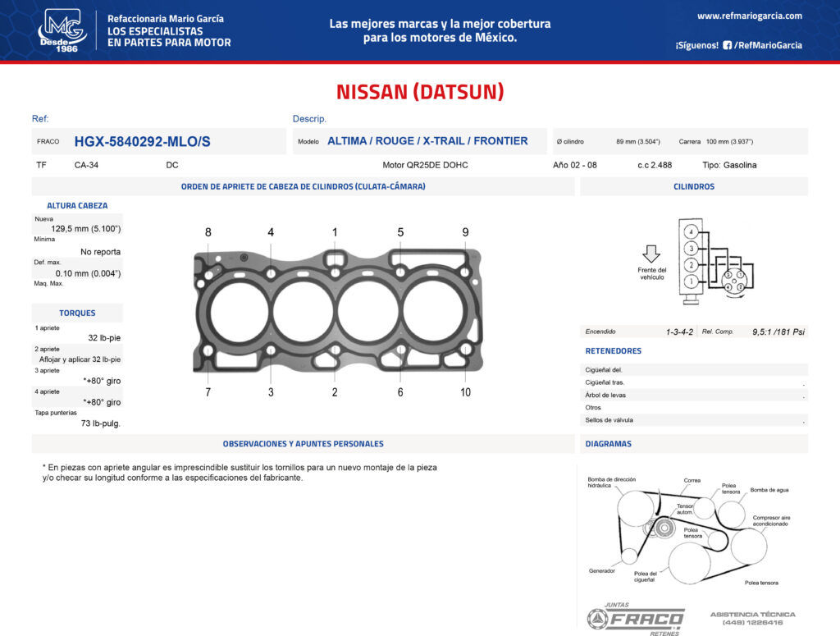Select part number HGX-5840292-MLO/S

(142, 141)
